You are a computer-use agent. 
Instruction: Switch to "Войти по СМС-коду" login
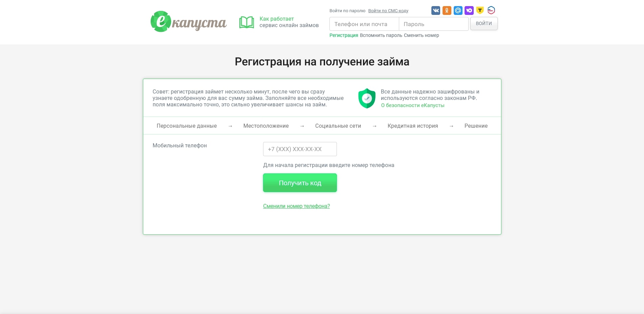pyautogui.click(x=388, y=11)
